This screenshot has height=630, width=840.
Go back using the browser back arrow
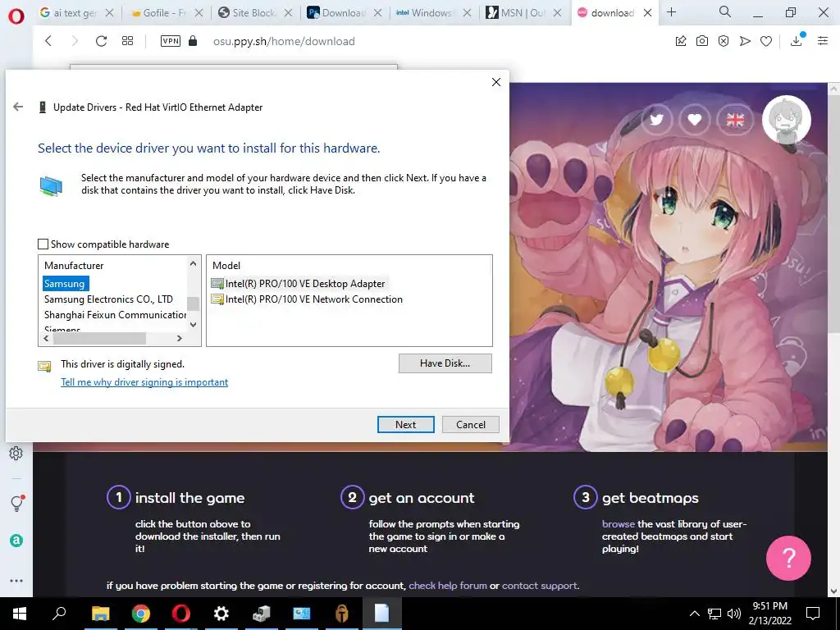(x=48, y=41)
